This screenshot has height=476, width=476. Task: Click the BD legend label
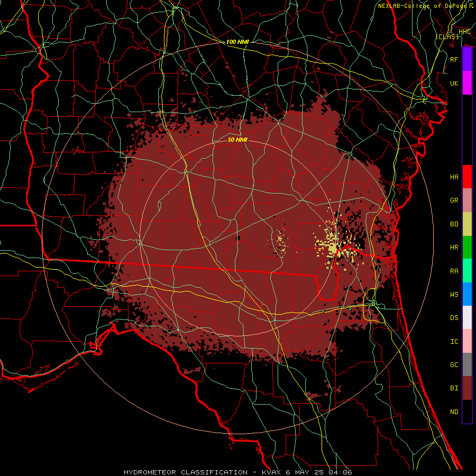tap(454, 224)
